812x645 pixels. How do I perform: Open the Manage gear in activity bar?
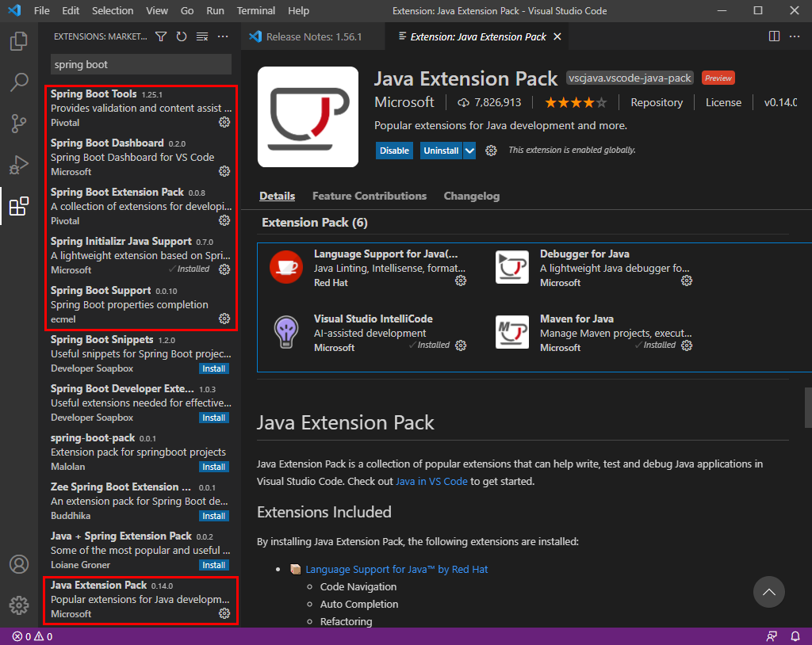[x=19, y=605]
